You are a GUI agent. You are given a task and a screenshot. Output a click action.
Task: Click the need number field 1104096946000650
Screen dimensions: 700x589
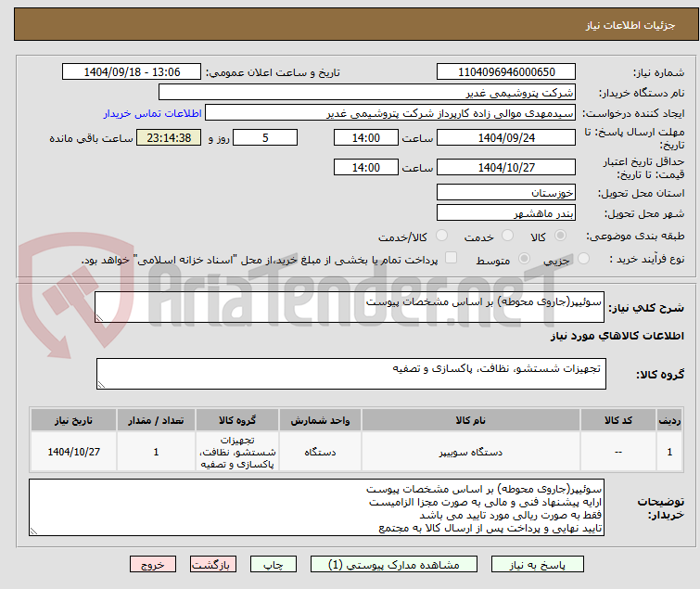[x=506, y=72]
